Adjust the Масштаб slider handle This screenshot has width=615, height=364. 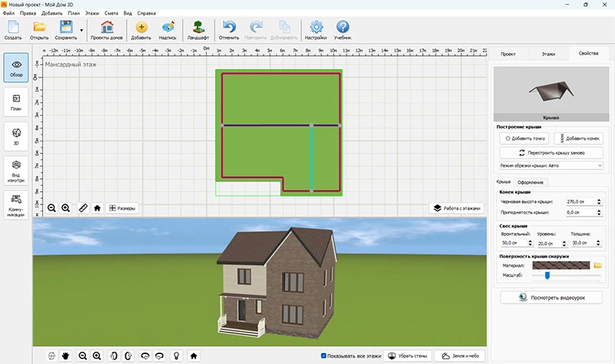tap(546, 275)
